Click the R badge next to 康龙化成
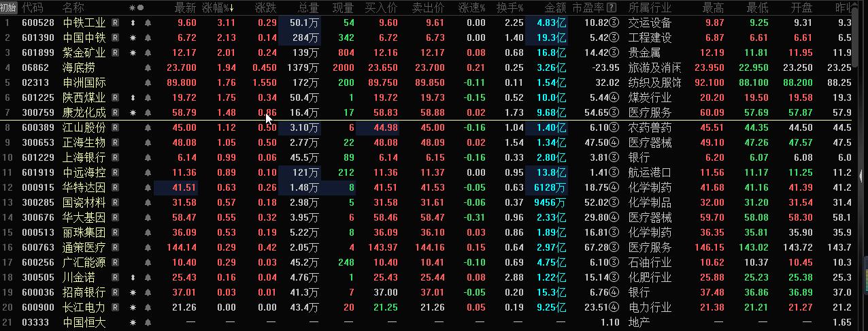Screen dimensions: 868x331 pos(115,113)
